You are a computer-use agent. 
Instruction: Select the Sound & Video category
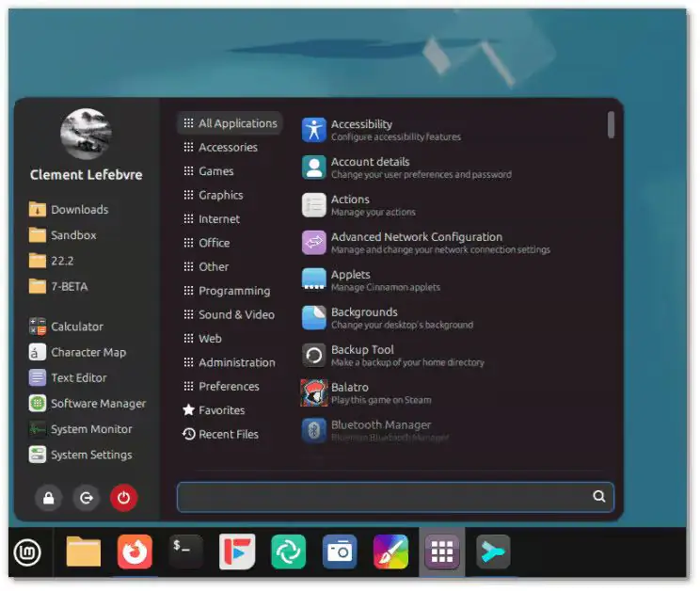(x=235, y=314)
